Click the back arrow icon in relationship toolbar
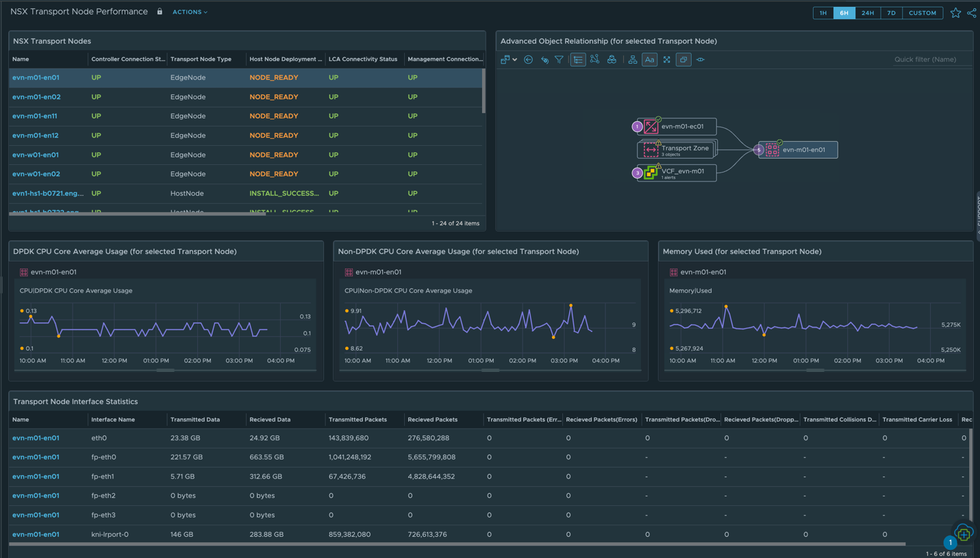Image resolution: width=980 pixels, height=558 pixels. (528, 60)
